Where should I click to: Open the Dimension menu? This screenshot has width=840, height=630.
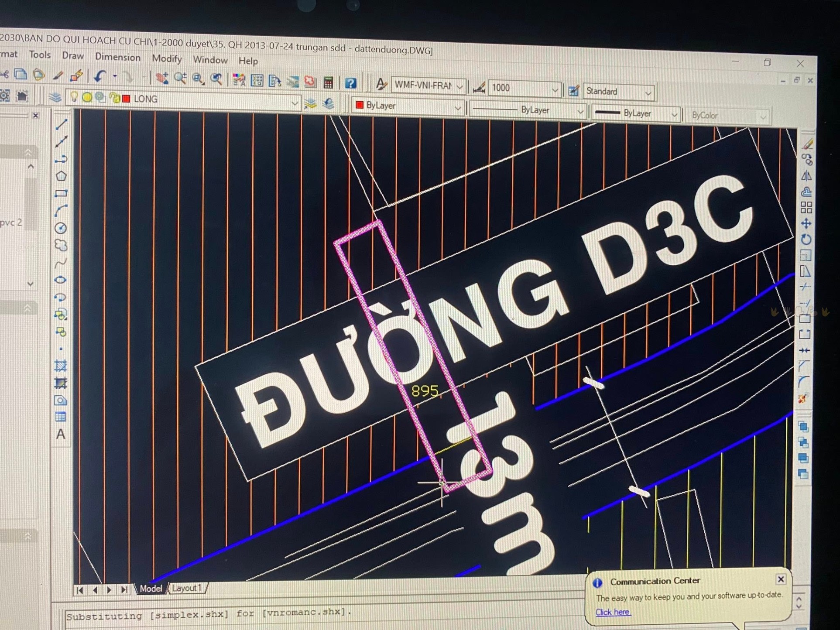click(118, 57)
